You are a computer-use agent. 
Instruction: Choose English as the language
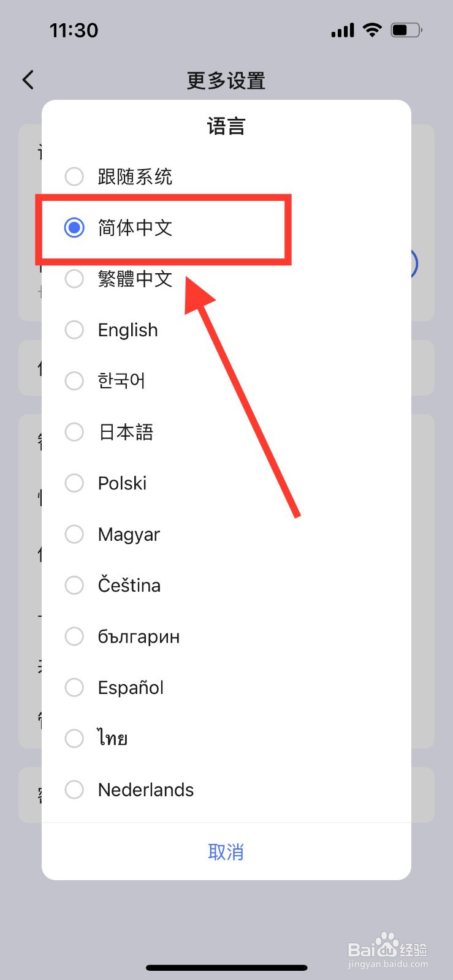tap(74, 330)
